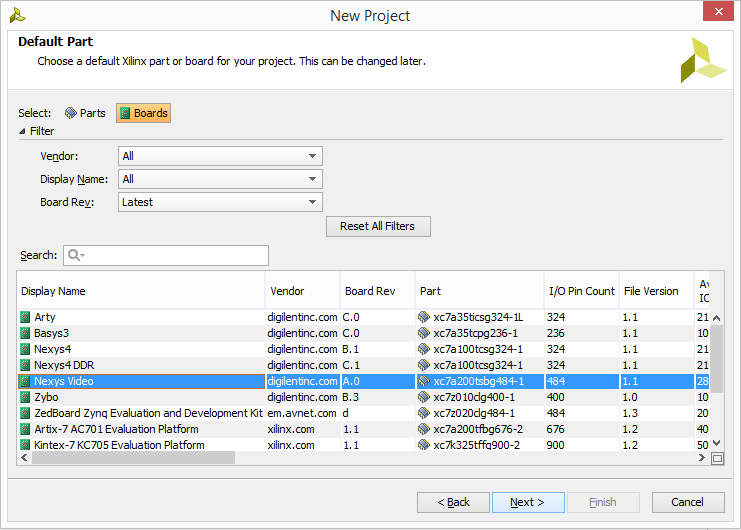741x530 pixels.
Task: Close the New Project dialog
Action: 718,11
